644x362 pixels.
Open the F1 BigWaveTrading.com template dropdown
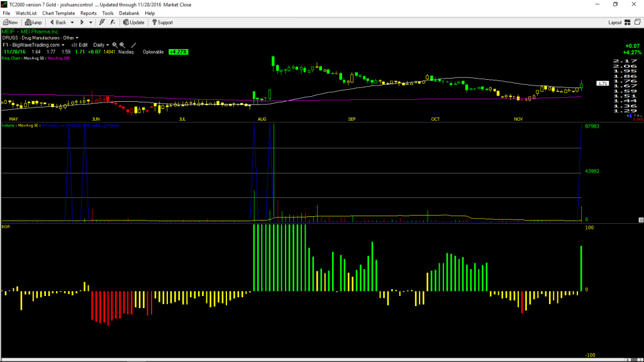[x=34, y=45]
